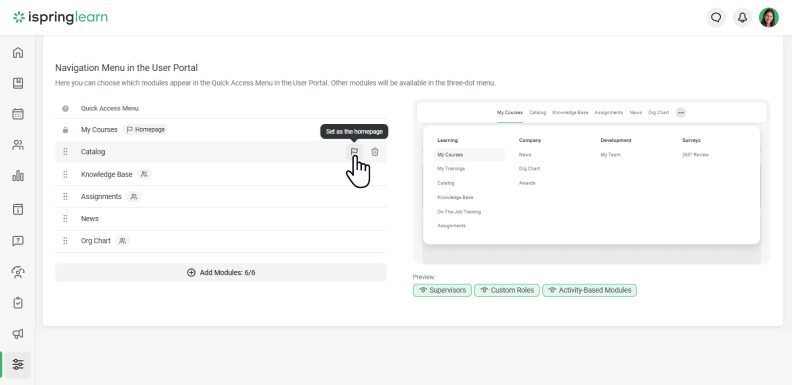Click the drag handle of Knowledge Base row

tap(65, 174)
